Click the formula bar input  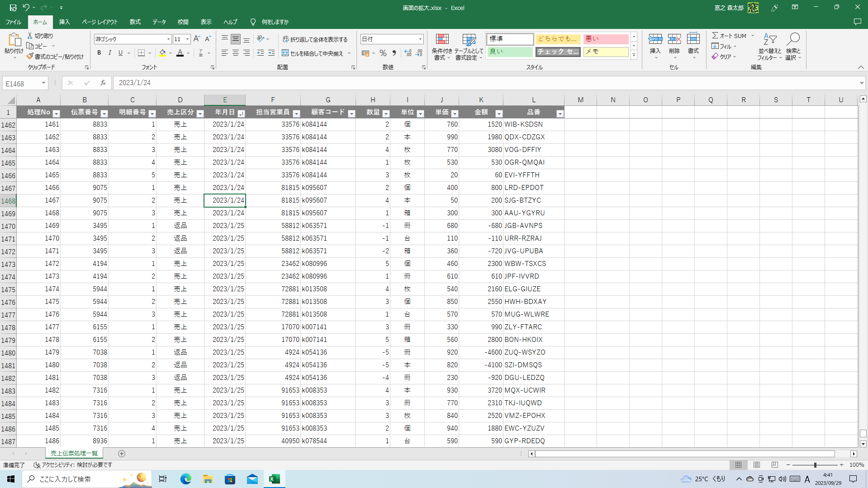coord(486,83)
